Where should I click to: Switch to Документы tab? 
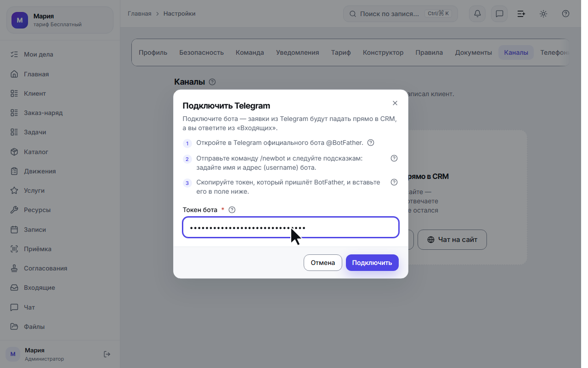click(473, 52)
